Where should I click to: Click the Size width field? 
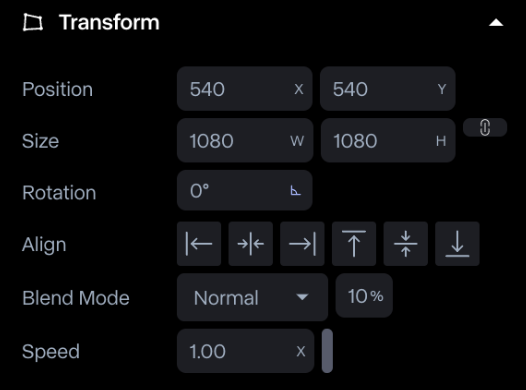click(245, 140)
